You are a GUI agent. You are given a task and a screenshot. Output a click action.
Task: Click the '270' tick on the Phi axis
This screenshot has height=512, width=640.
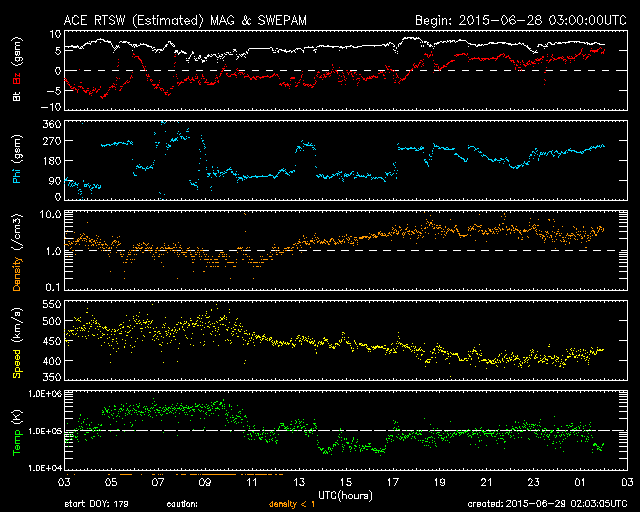click(52, 141)
